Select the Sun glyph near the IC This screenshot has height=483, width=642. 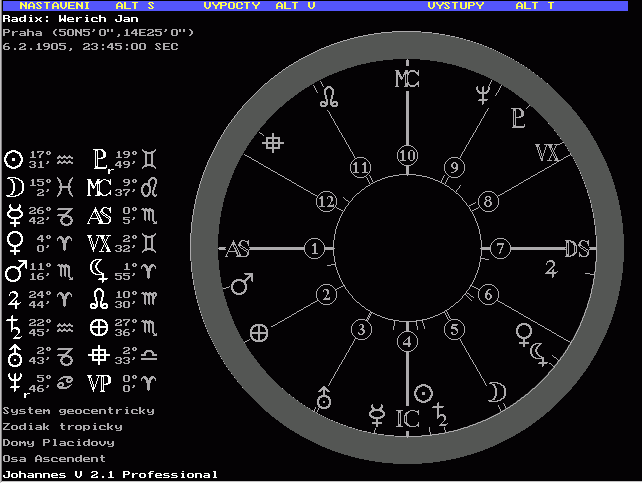[x=424, y=392]
